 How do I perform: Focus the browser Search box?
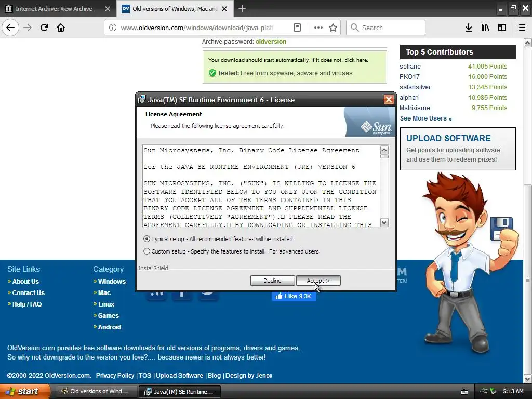point(386,28)
